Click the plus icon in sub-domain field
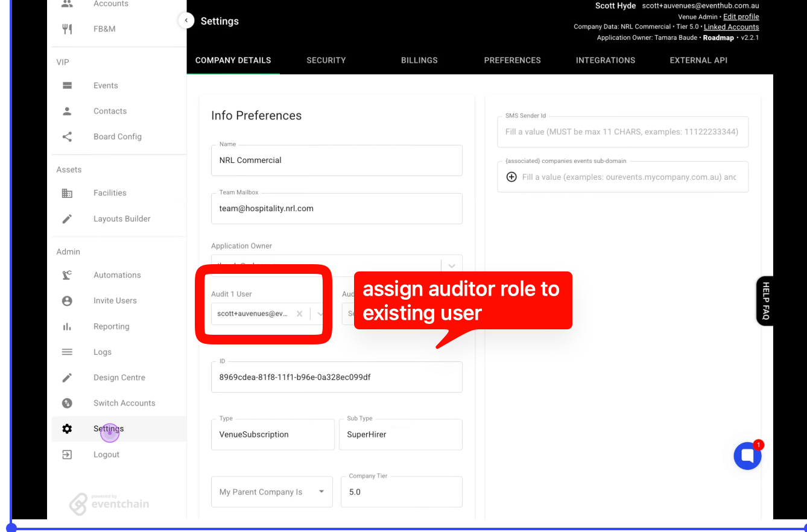This screenshot has width=807, height=532. click(x=511, y=177)
